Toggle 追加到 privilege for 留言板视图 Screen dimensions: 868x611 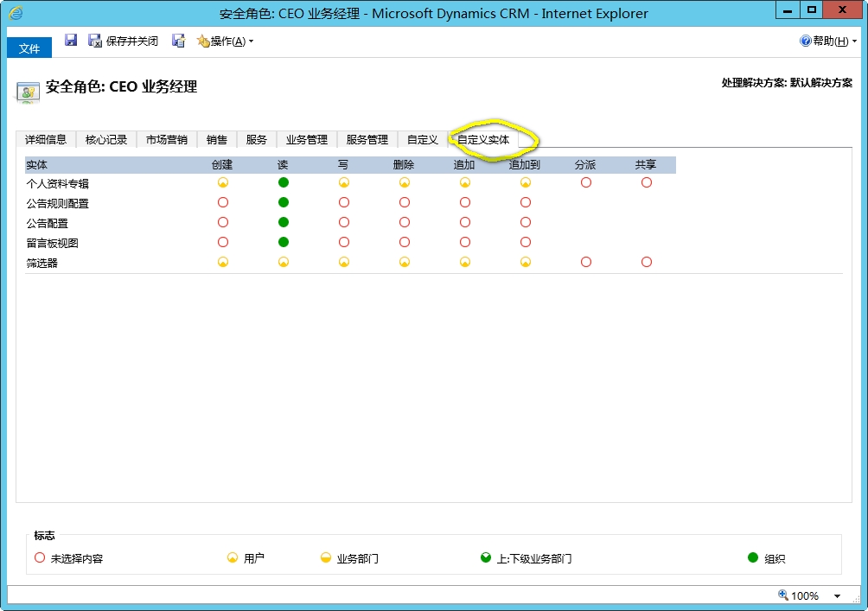[526, 242]
